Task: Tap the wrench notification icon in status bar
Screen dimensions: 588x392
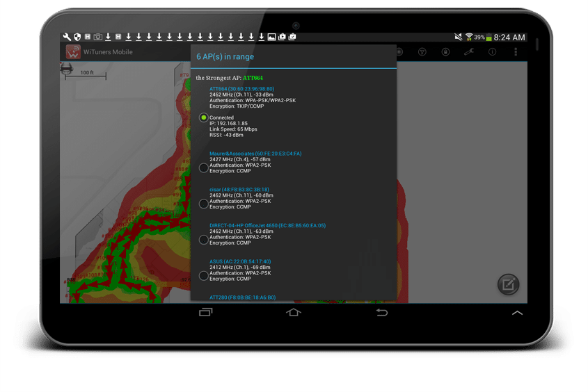Action: pyautogui.click(x=67, y=37)
